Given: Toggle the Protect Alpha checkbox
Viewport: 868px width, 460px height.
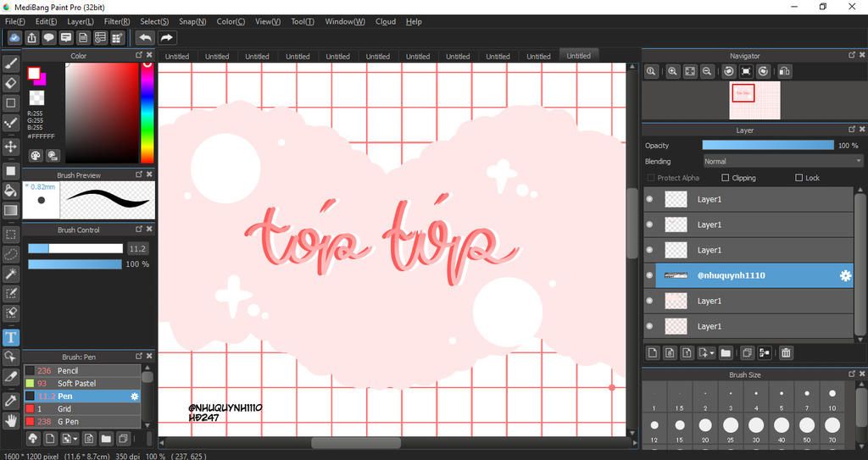Looking at the screenshot, I should pos(650,178).
